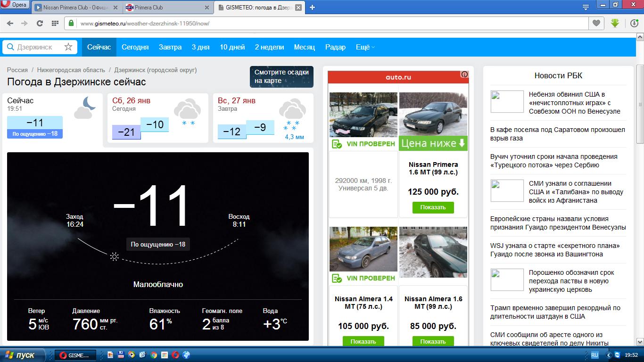Click the Gismeteo search magnifier icon
The height and width of the screenshot is (362, 644).
pos(10,47)
